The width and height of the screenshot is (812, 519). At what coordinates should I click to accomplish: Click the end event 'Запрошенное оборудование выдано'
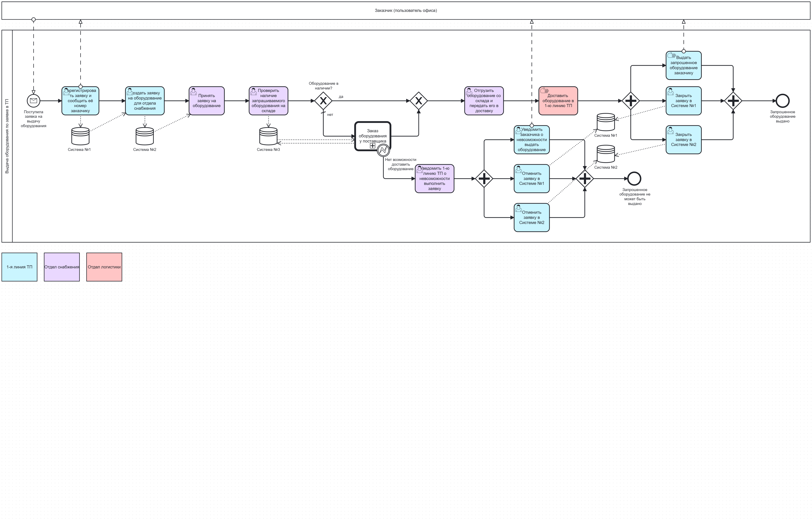click(782, 101)
